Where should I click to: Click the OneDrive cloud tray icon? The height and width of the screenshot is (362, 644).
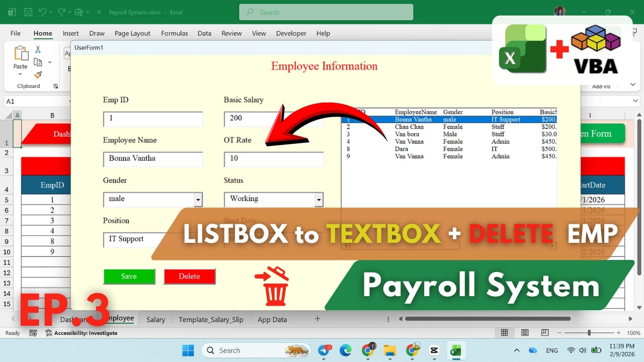[x=533, y=350]
